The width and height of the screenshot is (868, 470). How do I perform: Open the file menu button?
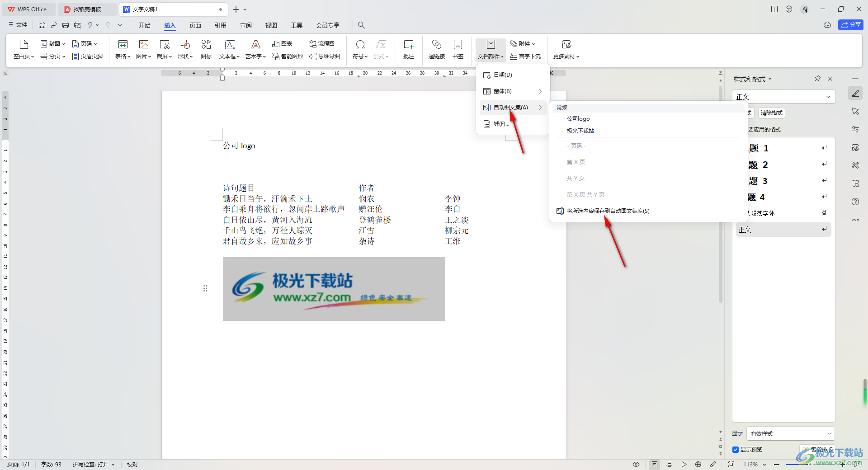click(18, 25)
